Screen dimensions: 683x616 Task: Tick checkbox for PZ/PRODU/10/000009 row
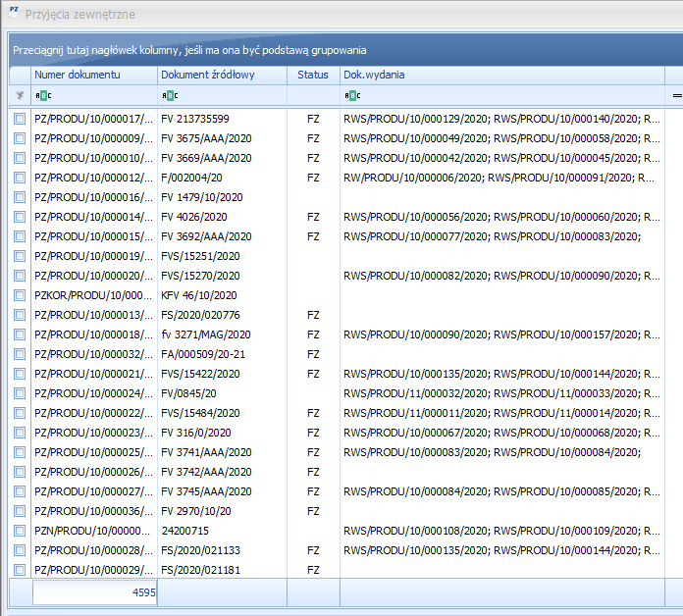pyautogui.click(x=20, y=138)
